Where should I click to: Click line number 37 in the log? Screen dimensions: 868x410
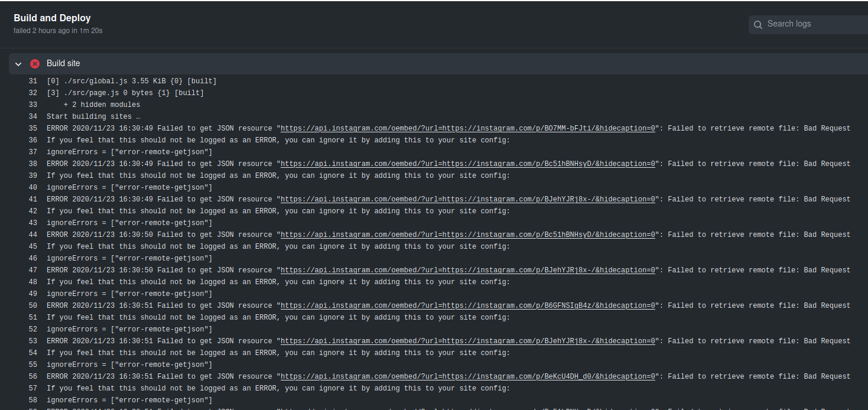pos(32,152)
